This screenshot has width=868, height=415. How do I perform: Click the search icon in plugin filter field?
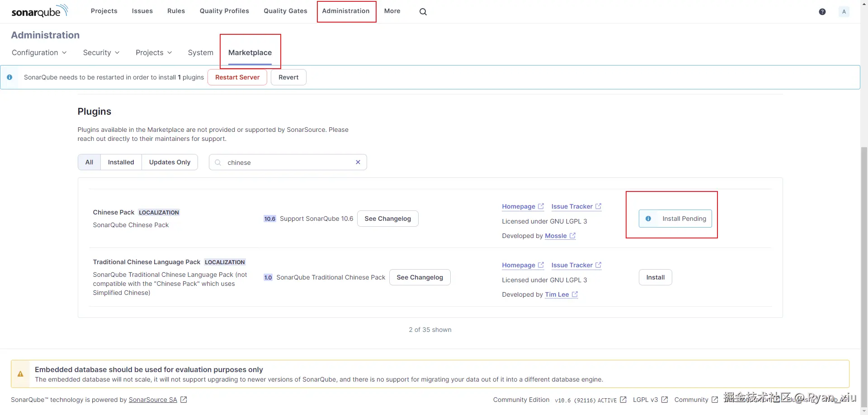[218, 163]
